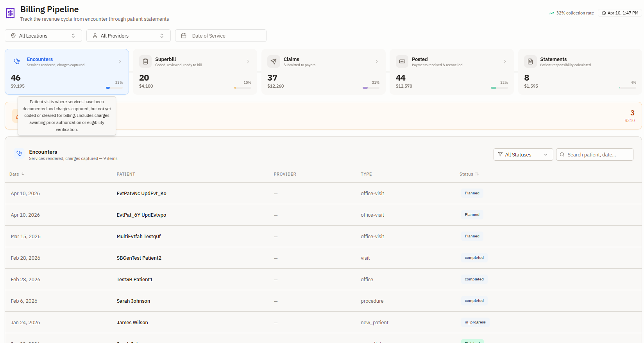Click the banknote icon on Posted card
This screenshot has height=343, width=644.
tap(402, 61)
